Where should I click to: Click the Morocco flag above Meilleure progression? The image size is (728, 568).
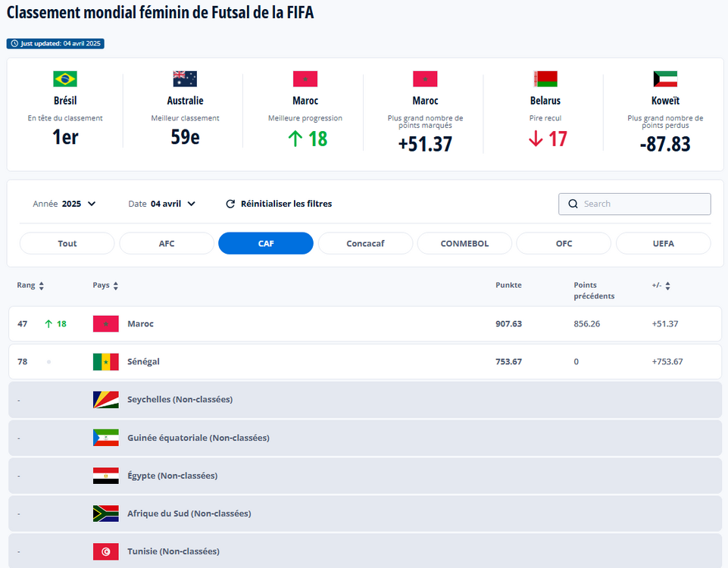305,79
